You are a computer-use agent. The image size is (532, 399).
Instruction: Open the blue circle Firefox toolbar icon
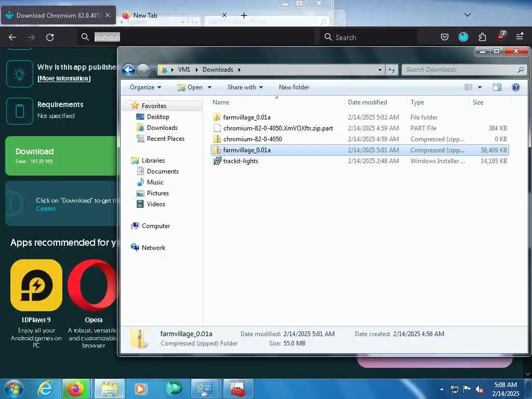click(463, 37)
